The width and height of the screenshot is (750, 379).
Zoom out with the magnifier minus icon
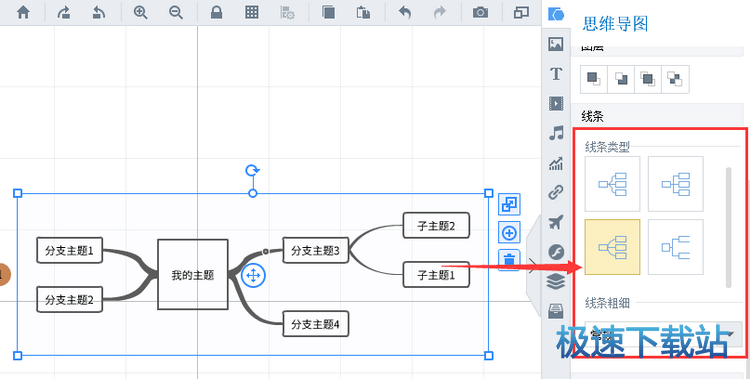click(176, 12)
